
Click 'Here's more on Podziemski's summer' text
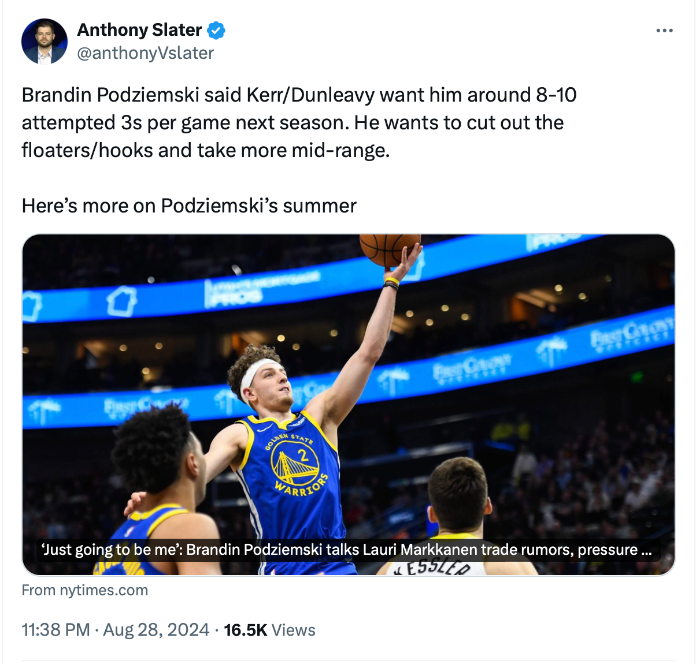click(189, 206)
